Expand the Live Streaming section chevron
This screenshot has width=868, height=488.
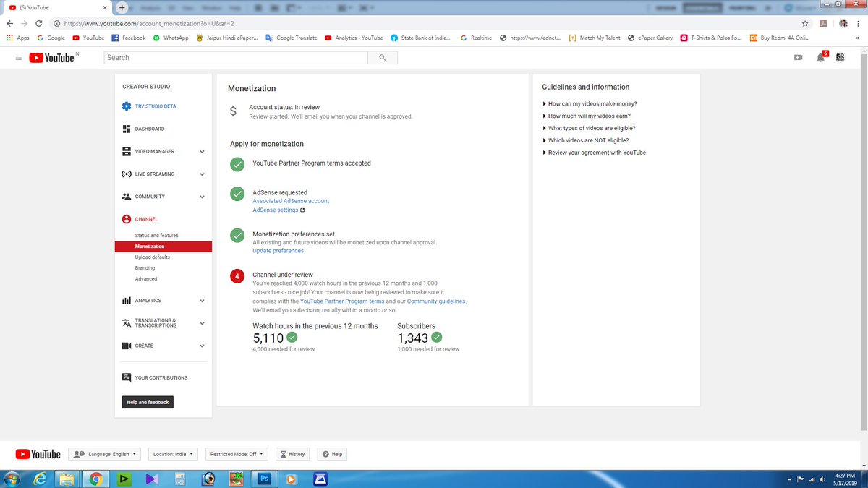click(x=202, y=174)
